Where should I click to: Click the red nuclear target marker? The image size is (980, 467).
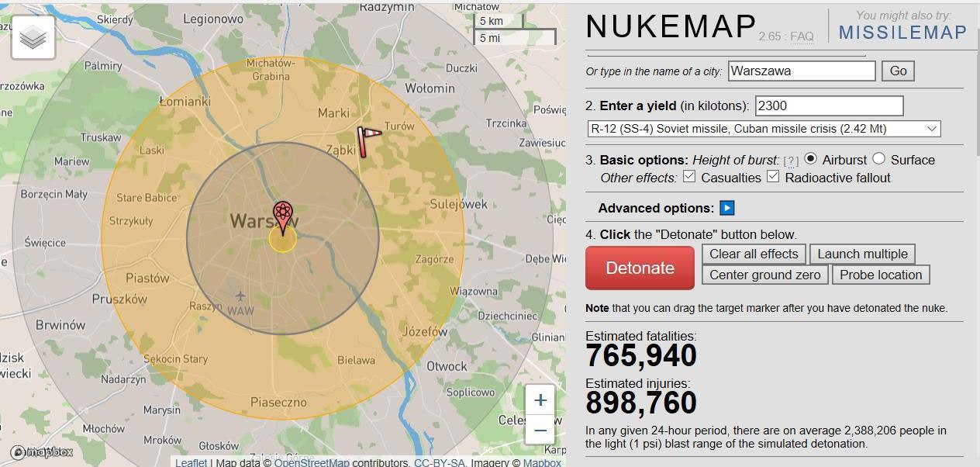pyautogui.click(x=283, y=217)
